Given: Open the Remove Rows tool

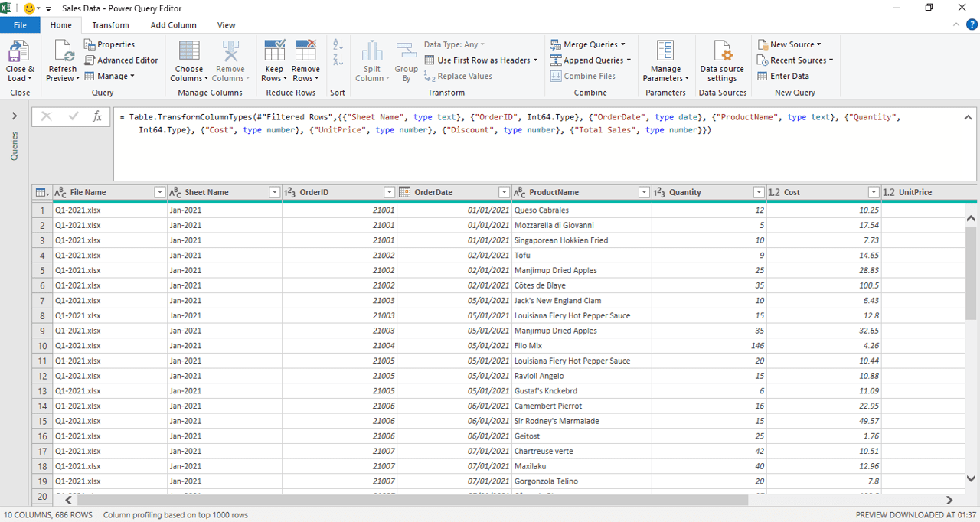Looking at the screenshot, I should (x=305, y=61).
